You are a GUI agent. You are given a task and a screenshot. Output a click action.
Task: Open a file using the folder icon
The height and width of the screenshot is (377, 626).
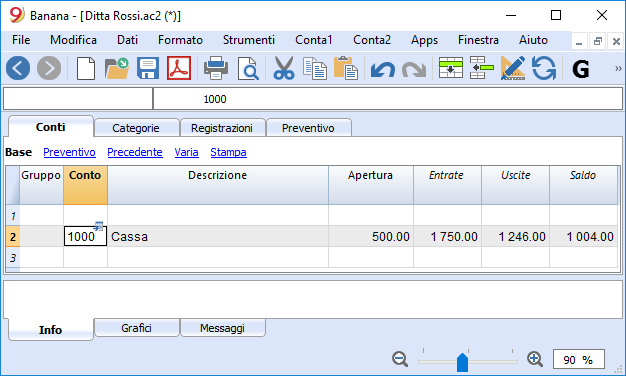point(117,69)
